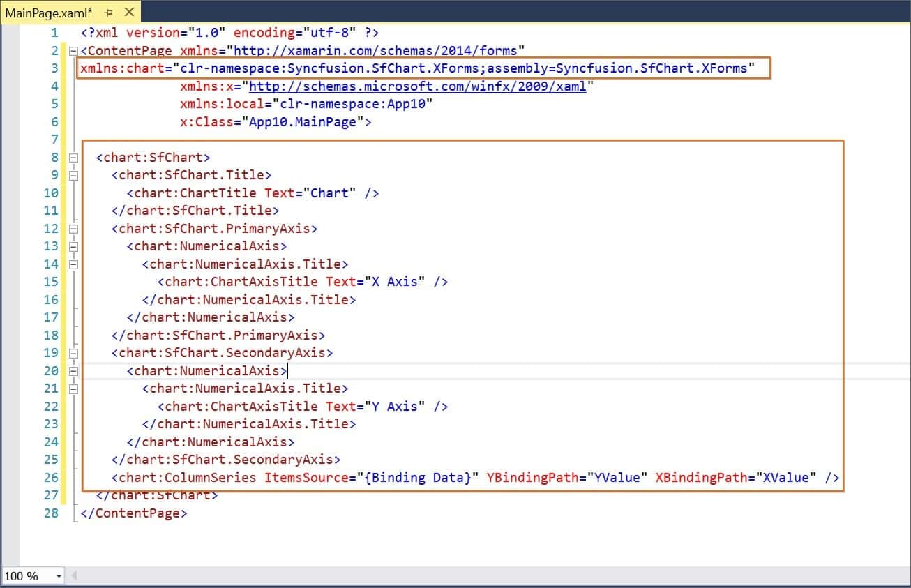Image resolution: width=911 pixels, height=588 pixels.
Task: Click the chart:ChartTitle tag name
Action: click(195, 193)
